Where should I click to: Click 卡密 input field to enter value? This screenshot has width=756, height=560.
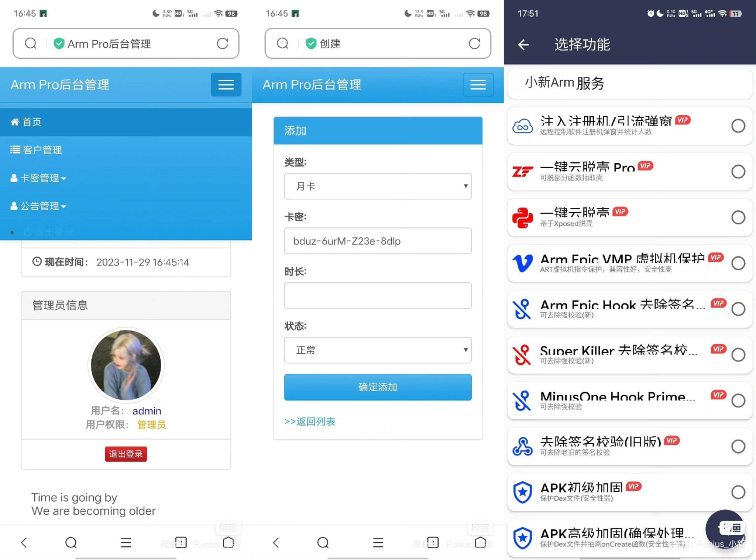click(378, 241)
